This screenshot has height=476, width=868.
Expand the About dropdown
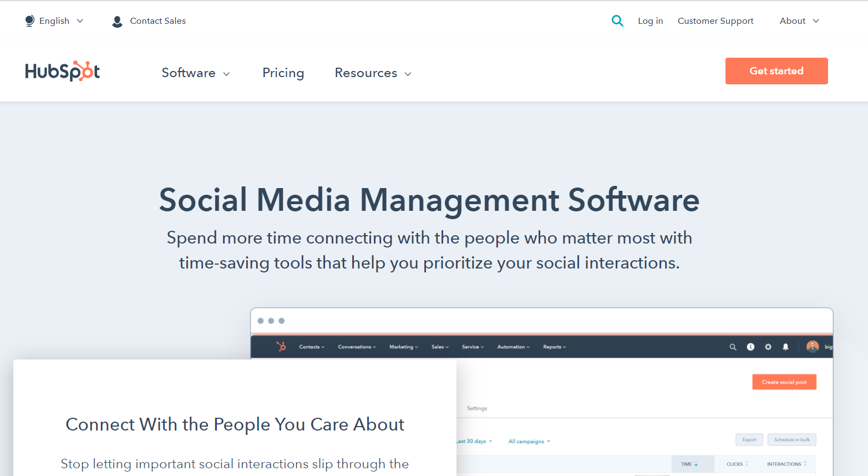[x=799, y=21]
